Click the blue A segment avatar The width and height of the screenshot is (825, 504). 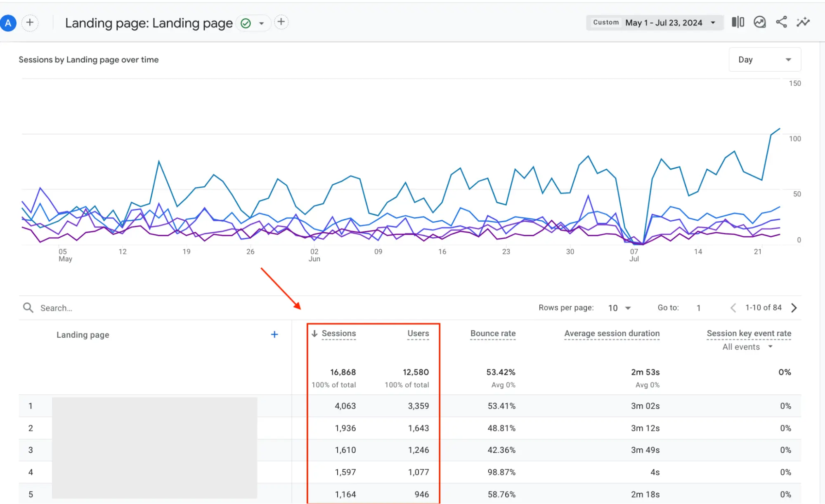pyautogui.click(x=8, y=23)
